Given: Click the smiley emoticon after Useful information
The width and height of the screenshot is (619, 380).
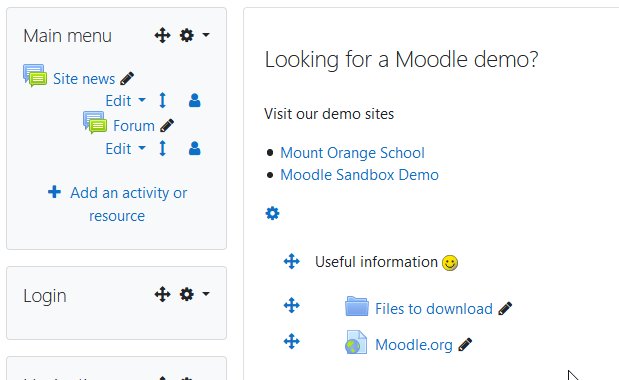Looking at the screenshot, I should tap(450, 263).
